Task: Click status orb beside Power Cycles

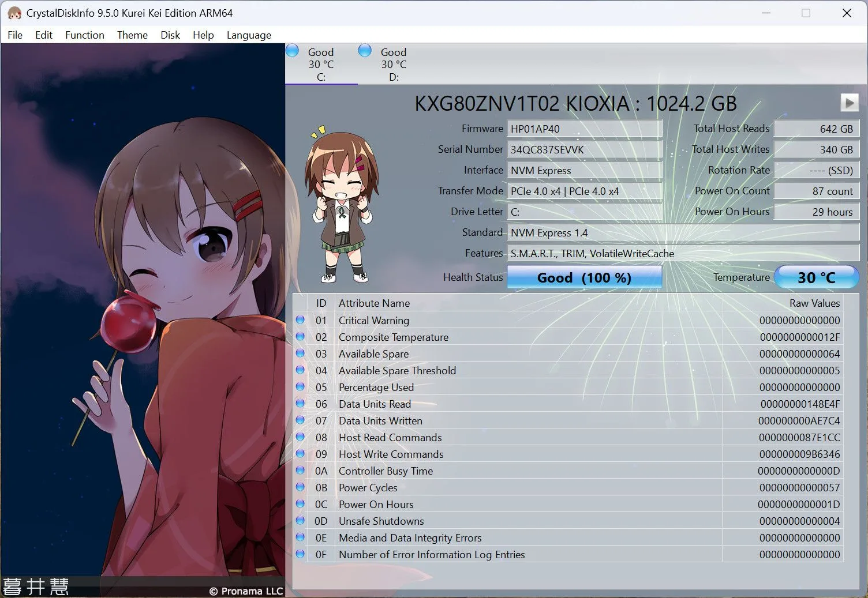Action: point(300,487)
